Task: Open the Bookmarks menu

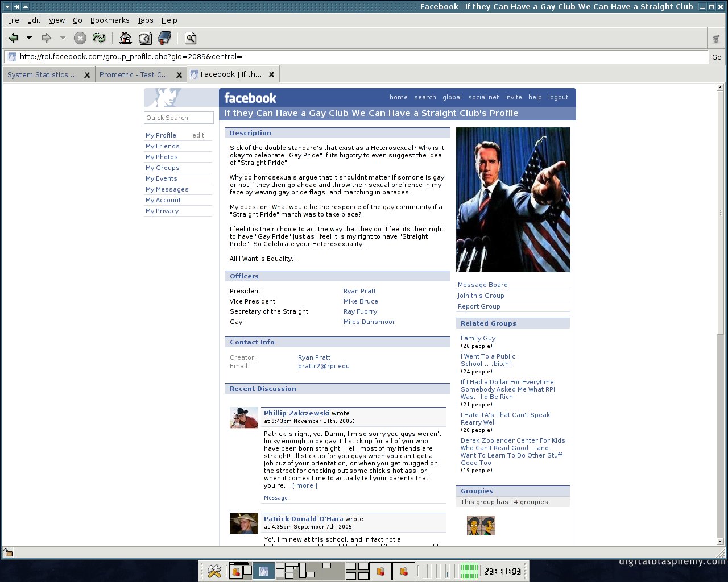Action: click(110, 20)
